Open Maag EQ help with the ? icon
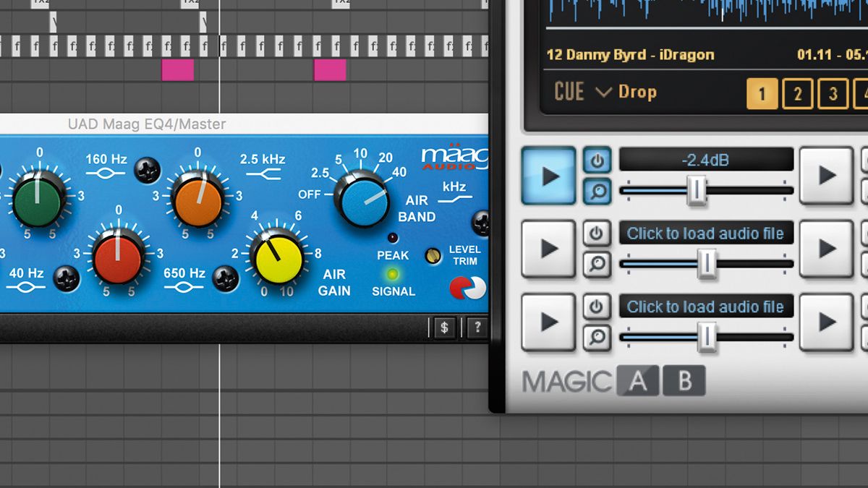The height and width of the screenshot is (488, 868). [x=476, y=328]
